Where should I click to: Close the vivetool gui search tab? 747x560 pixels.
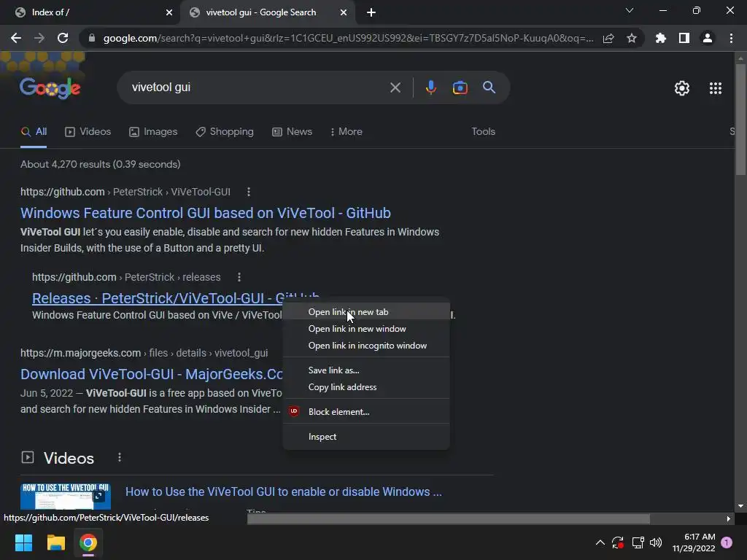tap(343, 12)
